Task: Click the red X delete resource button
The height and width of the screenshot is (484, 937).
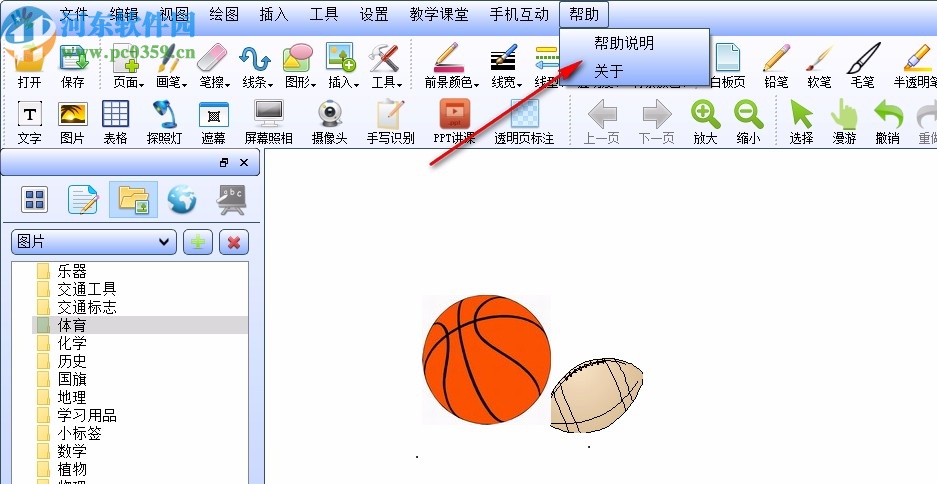Action: (x=234, y=242)
